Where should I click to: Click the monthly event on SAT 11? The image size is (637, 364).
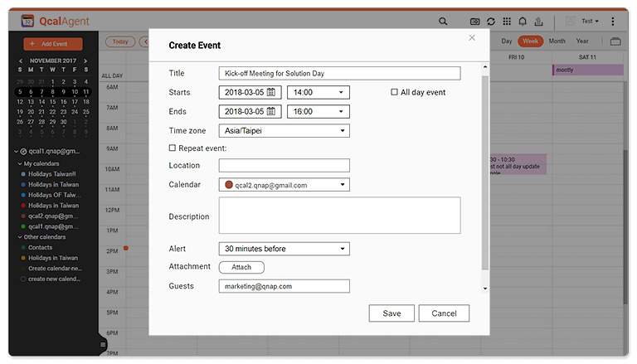tap(588, 70)
